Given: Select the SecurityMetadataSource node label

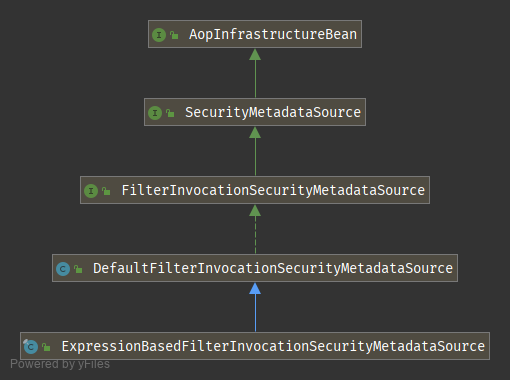Looking at the screenshot, I should 273,112.
